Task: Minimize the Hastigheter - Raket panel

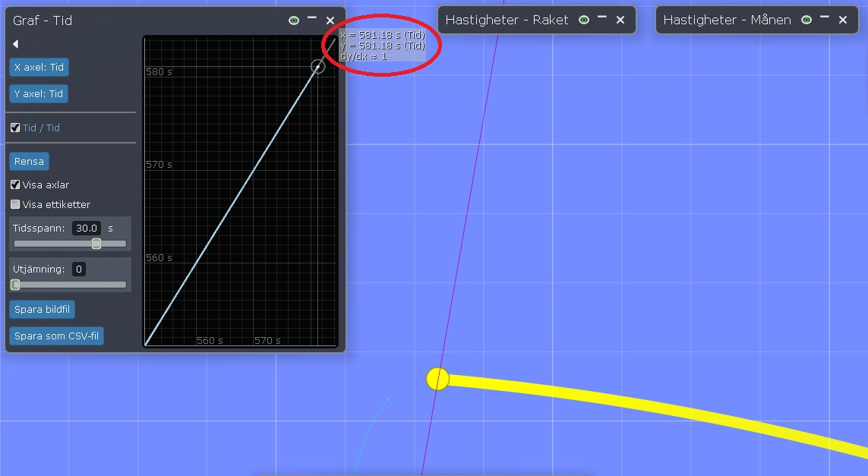Action: pyautogui.click(x=602, y=18)
